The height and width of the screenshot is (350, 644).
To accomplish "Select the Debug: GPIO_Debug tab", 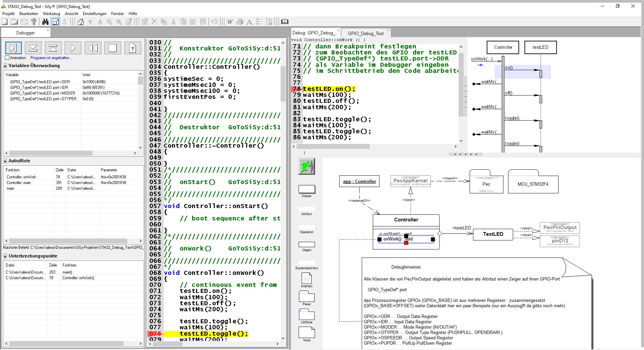I will coord(315,33).
